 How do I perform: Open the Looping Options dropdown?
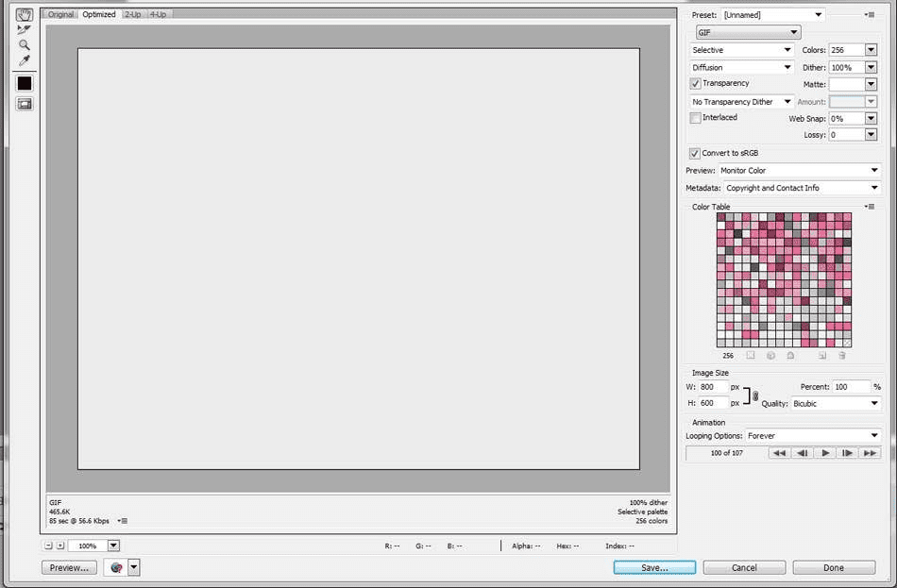[813, 436]
